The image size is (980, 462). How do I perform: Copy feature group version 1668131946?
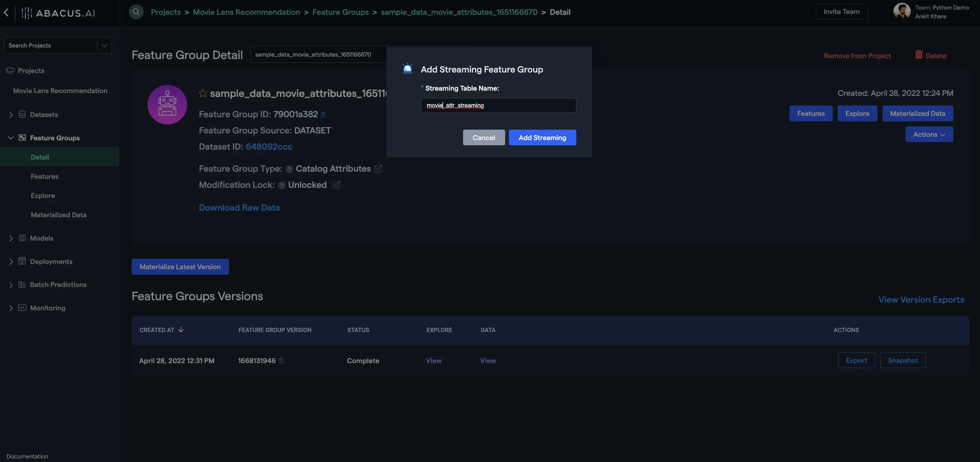click(281, 360)
